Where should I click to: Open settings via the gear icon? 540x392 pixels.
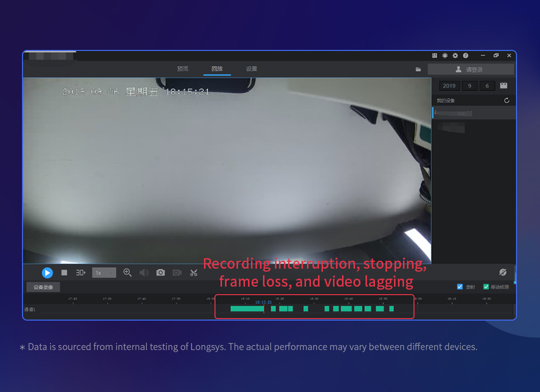455,55
